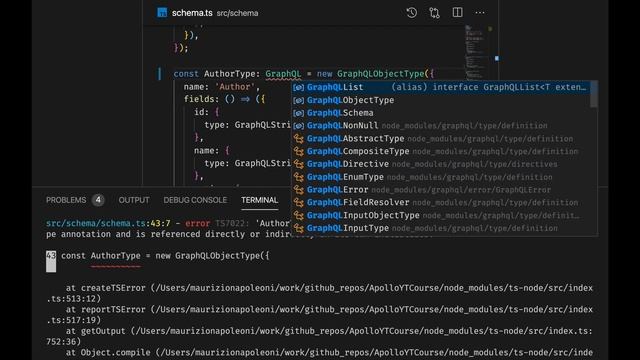Screen dimensions: 640x360
Task: Click the variable icon beside GraphQLSchema
Action: [x=299, y=113]
